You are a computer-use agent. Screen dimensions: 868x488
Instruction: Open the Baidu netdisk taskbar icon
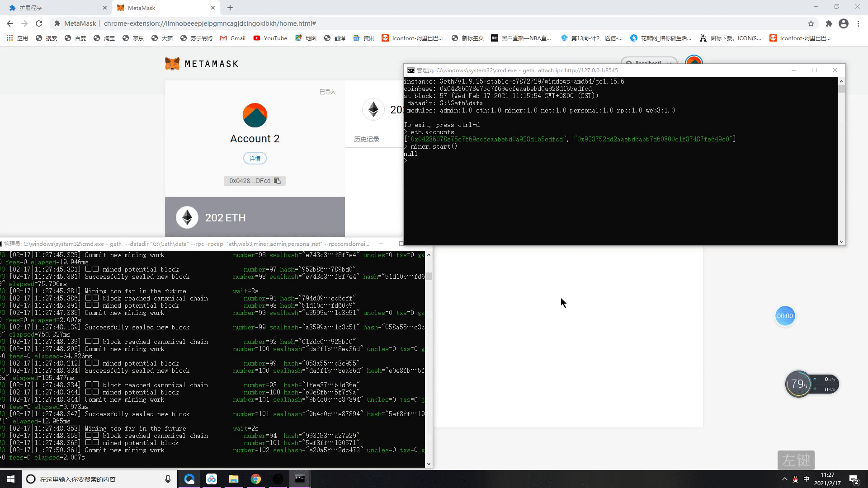(x=212, y=479)
